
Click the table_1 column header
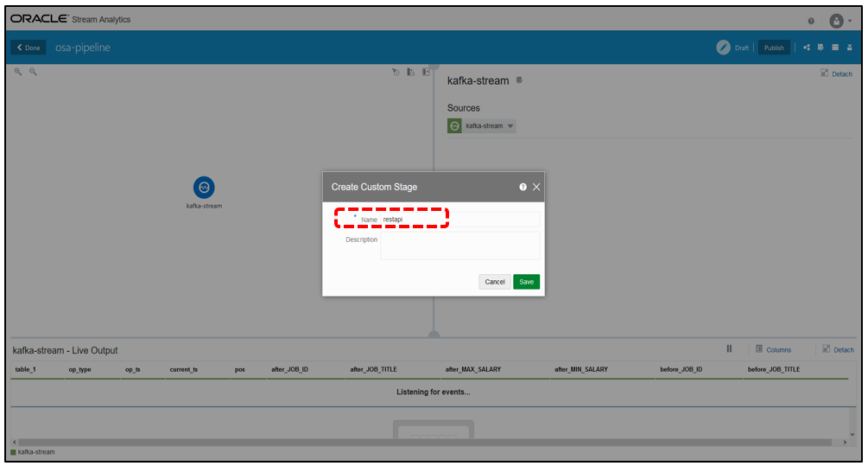pos(25,369)
